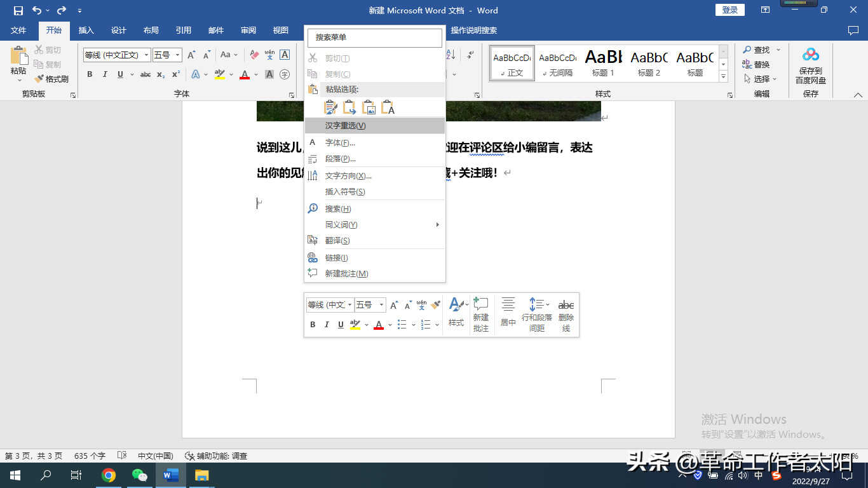Choose Paragraph (段落) in context menu
868x488 pixels.
pyautogui.click(x=375, y=159)
